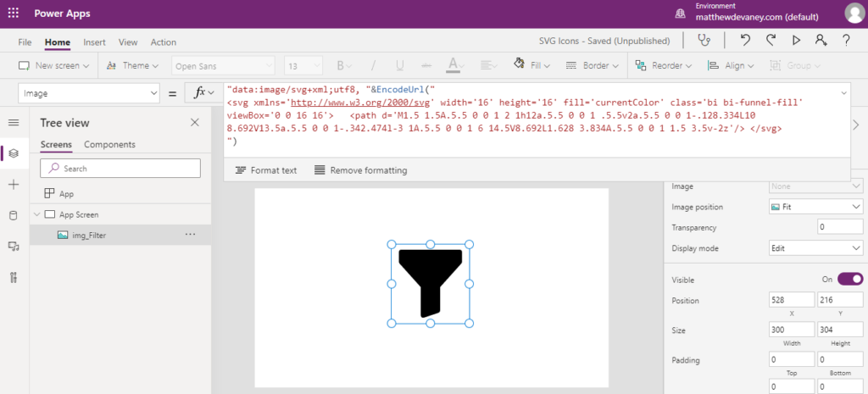The height and width of the screenshot is (394, 868).
Task: Open the Media pane icon
Action: click(14, 247)
